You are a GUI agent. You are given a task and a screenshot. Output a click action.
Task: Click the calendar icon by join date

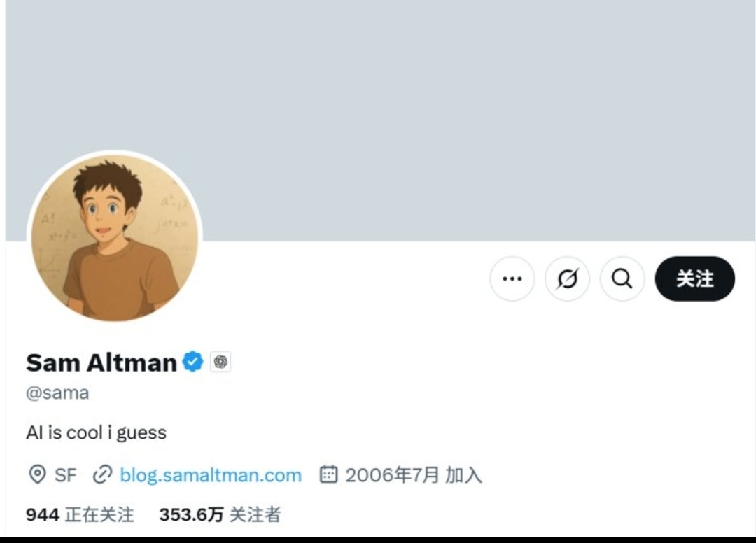click(x=328, y=475)
